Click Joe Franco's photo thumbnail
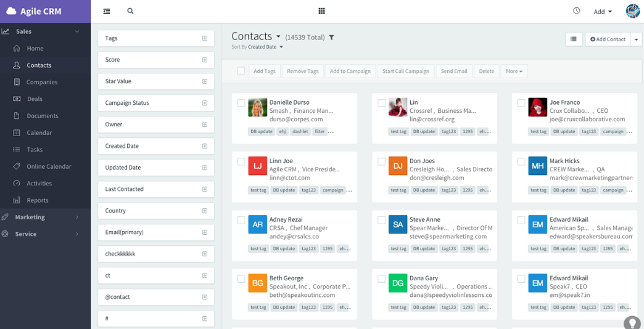The height and width of the screenshot is (329, 644). pos(538,107)
